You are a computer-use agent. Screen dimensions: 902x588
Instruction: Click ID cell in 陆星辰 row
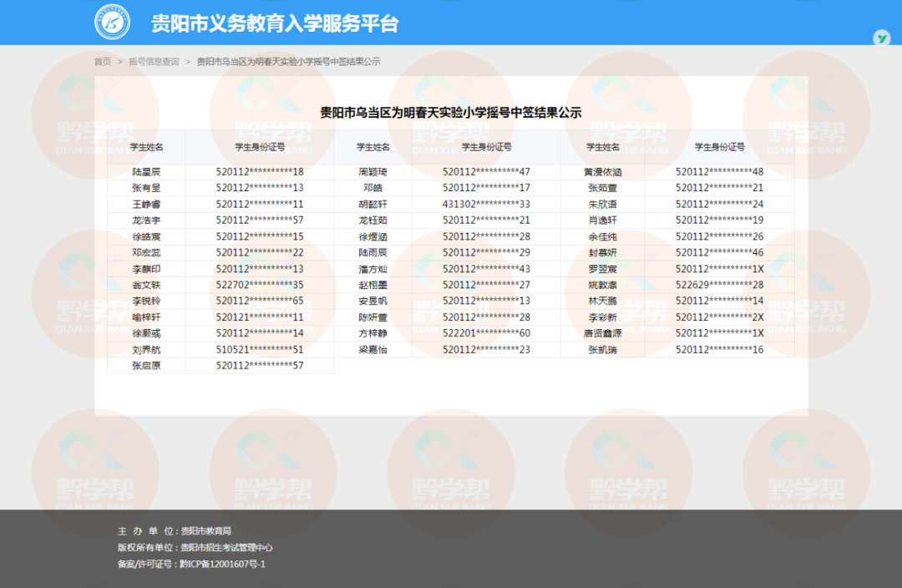pyautogui.click(x=260, y=171)
